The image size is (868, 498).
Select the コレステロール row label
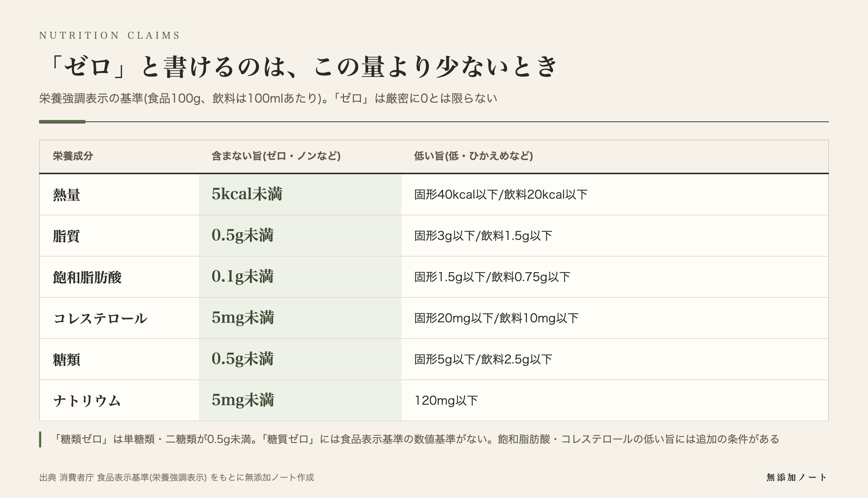click(100, 318)
